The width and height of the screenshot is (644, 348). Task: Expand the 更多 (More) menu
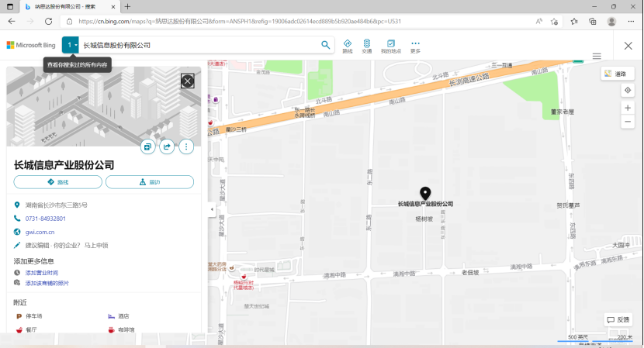[x=415, y=46]
